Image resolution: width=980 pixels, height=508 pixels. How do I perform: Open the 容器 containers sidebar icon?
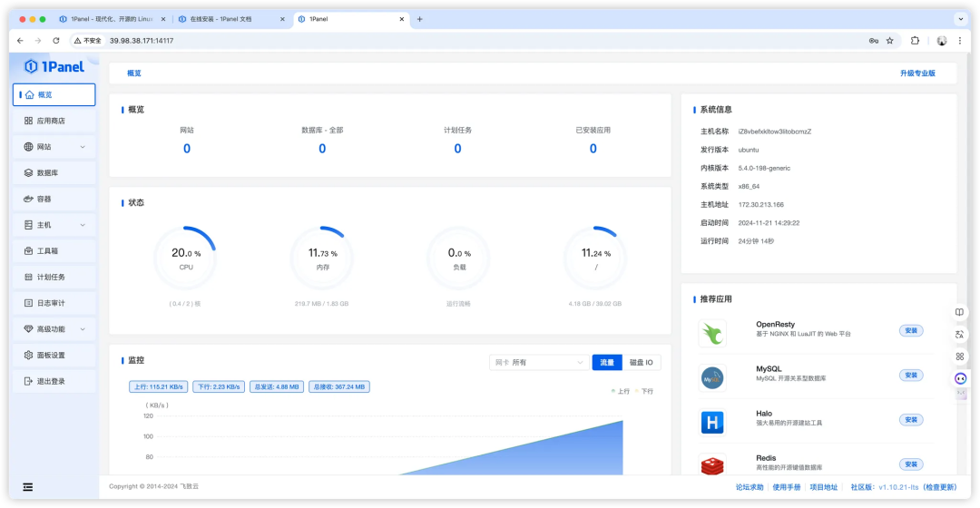(28, 199)
